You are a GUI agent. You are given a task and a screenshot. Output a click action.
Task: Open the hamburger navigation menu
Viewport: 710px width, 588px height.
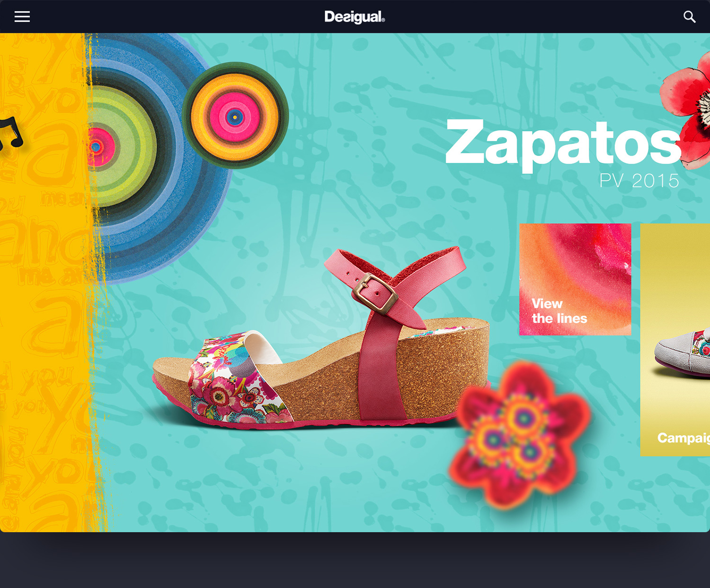(x=22, y=17)
